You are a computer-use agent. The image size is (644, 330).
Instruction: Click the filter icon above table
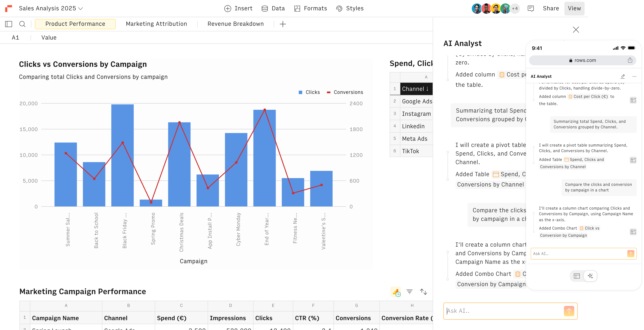tap(409, 292)
